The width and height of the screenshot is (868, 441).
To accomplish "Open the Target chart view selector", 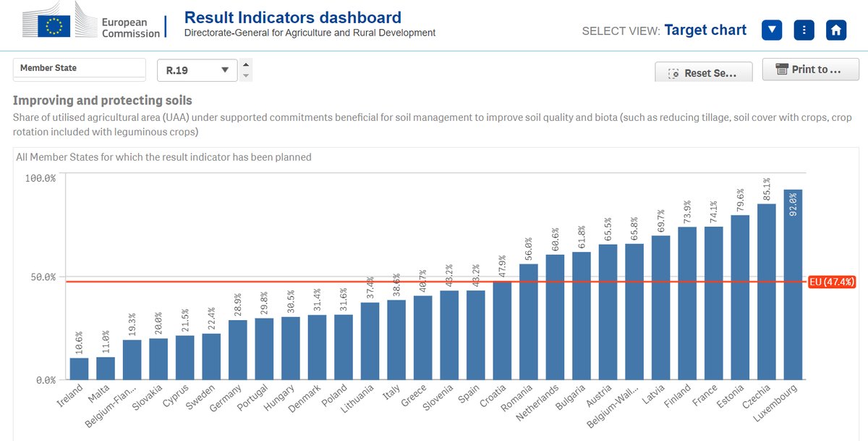I will point(706,30).
